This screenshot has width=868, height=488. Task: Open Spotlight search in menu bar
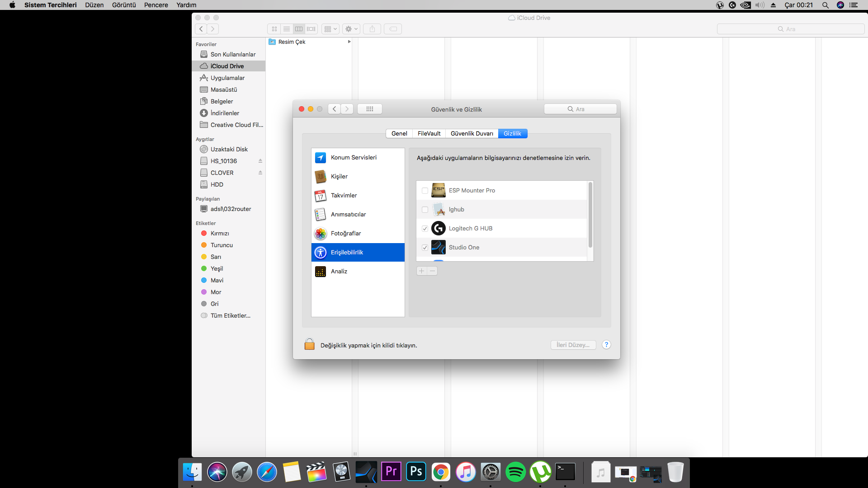click(825, 5)
